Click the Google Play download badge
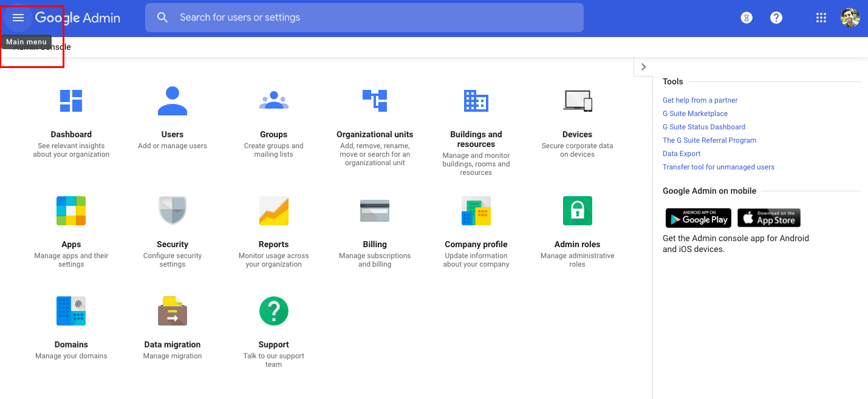 698,218
